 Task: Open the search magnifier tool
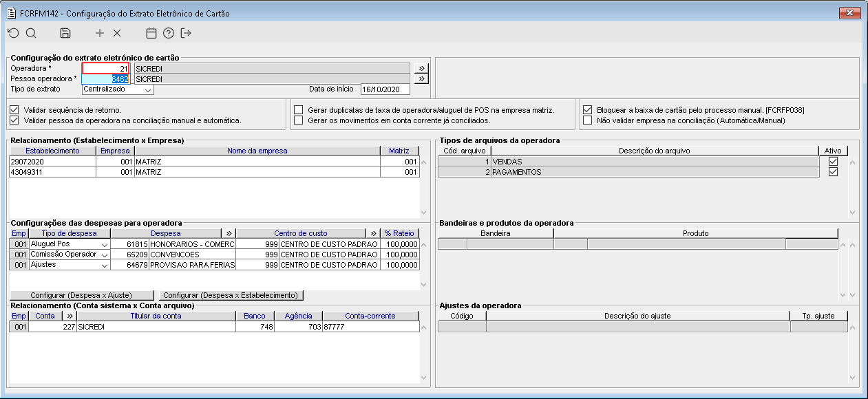(31, 33)
